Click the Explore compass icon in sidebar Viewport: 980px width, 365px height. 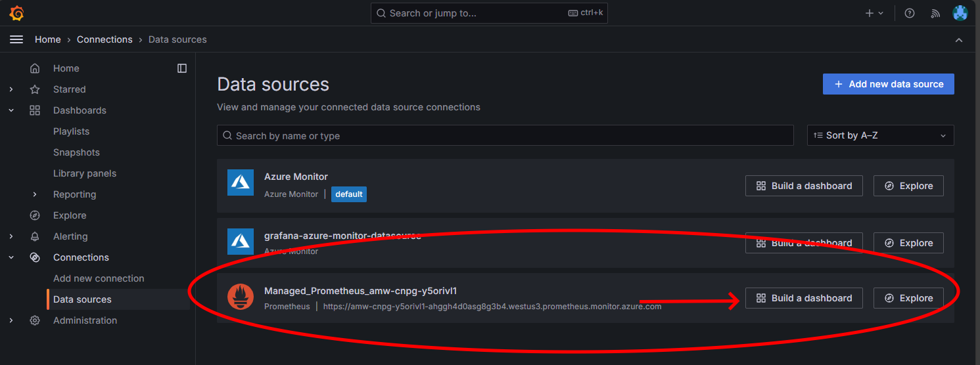click(35, 215)
